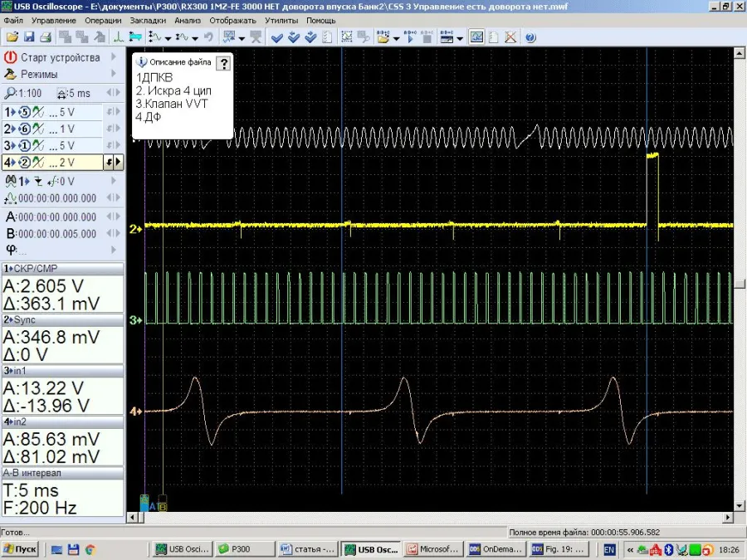The image size is (747, 560).
Task: Click the marker A time value field
Action: pyautogui.click(x=56, y=217)
